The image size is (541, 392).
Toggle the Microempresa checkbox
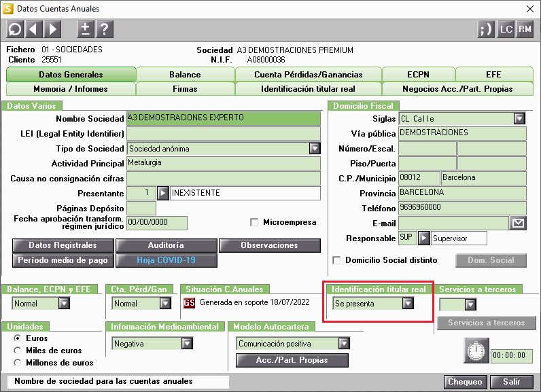tap(254, 222)
